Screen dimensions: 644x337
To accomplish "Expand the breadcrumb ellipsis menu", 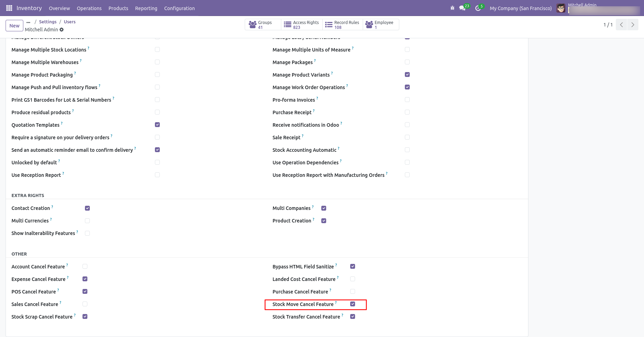I will coord(28,22).
